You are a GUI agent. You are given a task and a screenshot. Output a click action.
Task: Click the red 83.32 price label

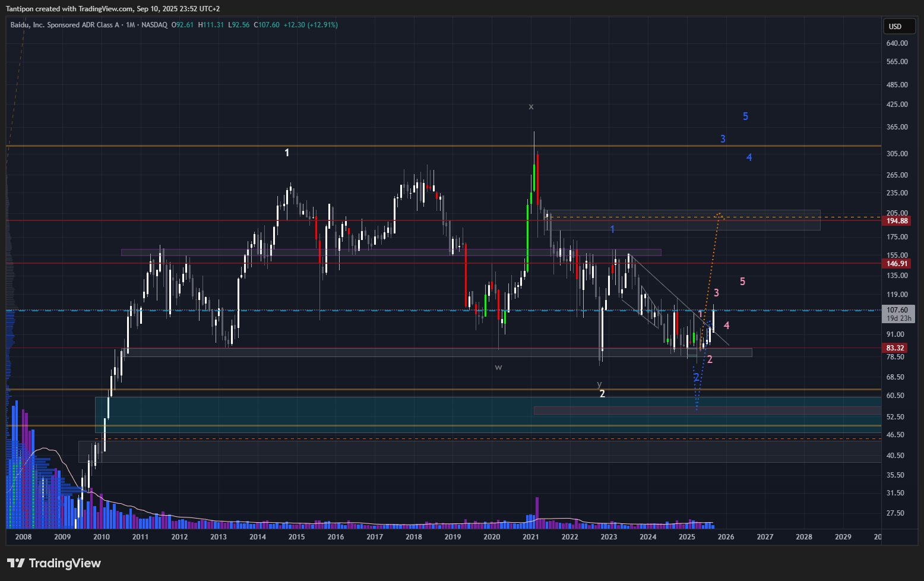[895, 348]
